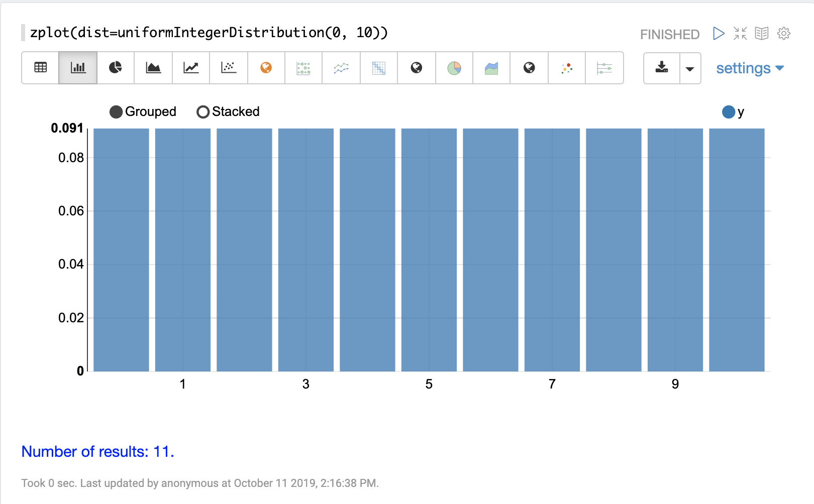Select the Grouped bar mode

(116, 112)
